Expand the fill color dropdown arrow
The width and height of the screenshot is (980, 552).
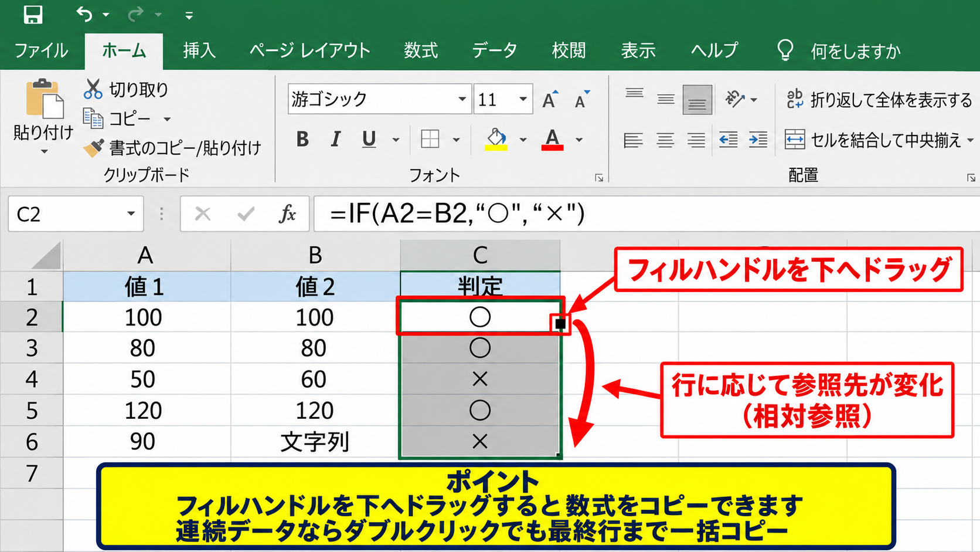pos(523,140)
